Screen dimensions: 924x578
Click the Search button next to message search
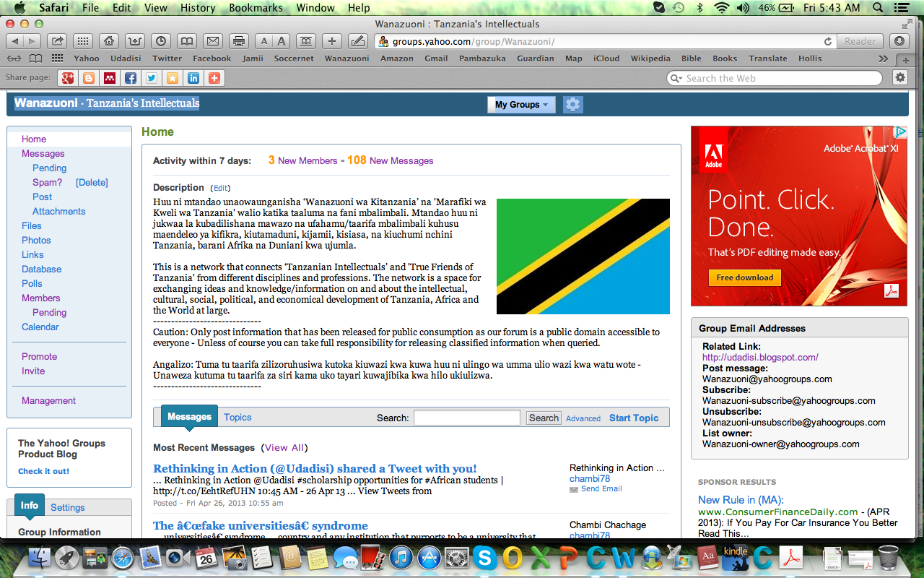544,418
